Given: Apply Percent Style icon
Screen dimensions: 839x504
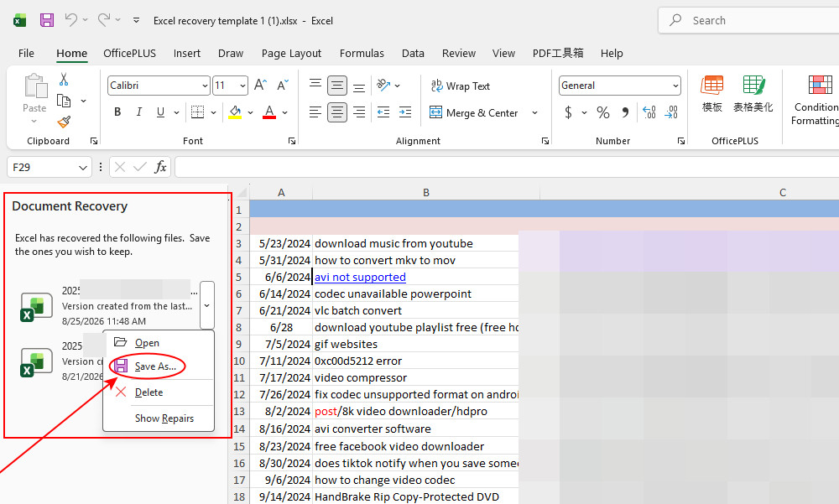Looking at the screenshot, I should [x=603, y=112].
